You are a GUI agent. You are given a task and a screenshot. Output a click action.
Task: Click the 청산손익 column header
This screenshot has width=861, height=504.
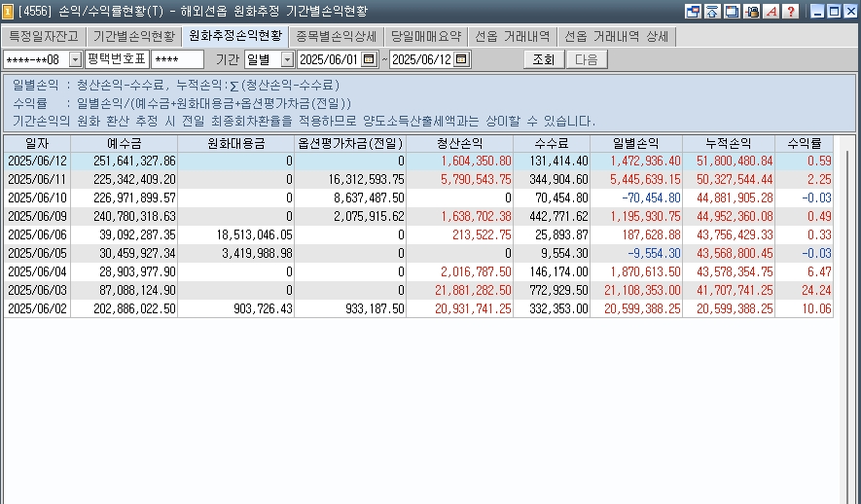point(460,144)
